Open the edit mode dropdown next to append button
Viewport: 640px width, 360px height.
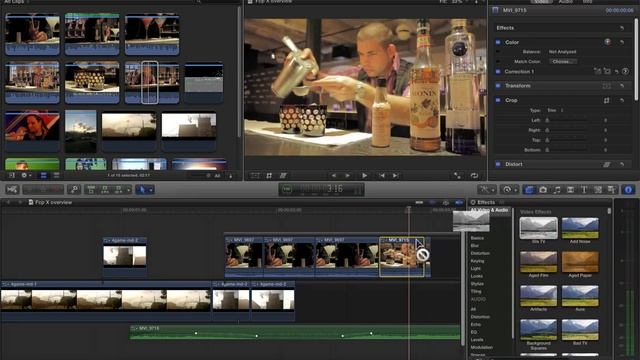(x=128, y=190)
